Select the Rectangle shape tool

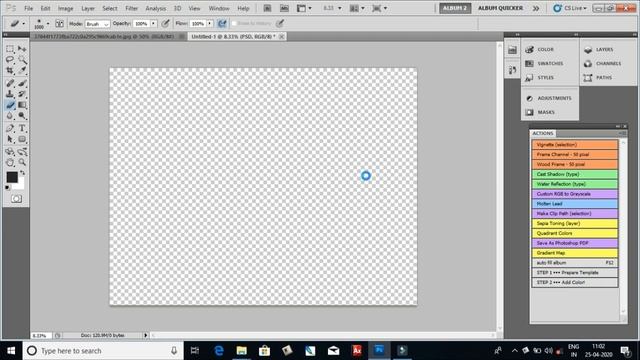click(22, 139)
